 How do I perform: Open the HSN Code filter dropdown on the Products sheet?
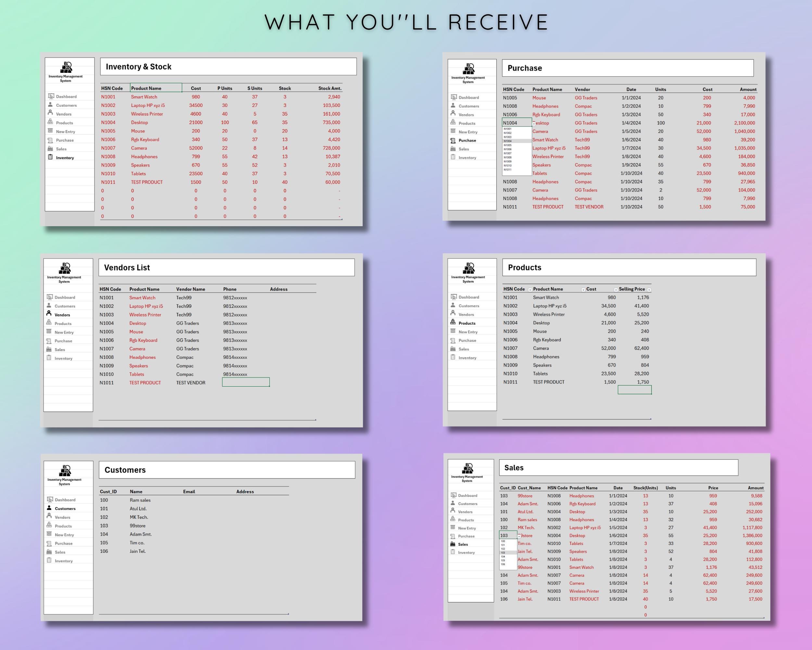point(531,289)
